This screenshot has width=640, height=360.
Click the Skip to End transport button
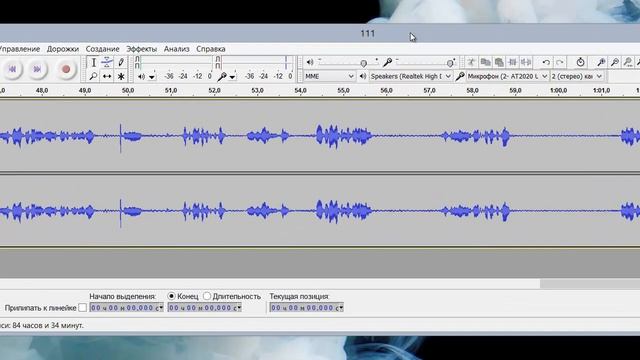[37, 69]
